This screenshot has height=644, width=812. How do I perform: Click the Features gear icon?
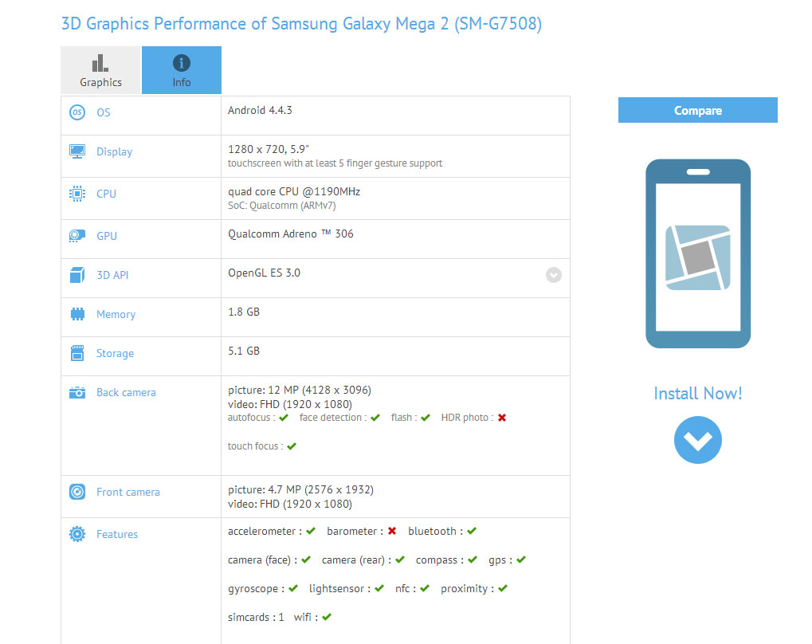[x=77, y=534]
